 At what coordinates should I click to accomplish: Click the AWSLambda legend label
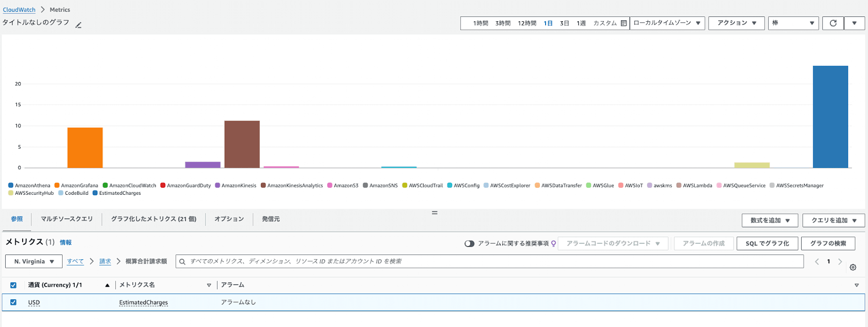(697, 185)
